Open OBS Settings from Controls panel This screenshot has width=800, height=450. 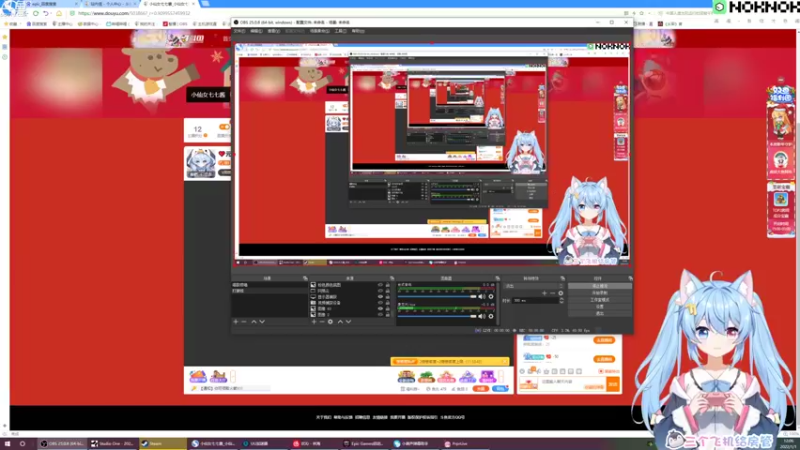click(599, 306)
